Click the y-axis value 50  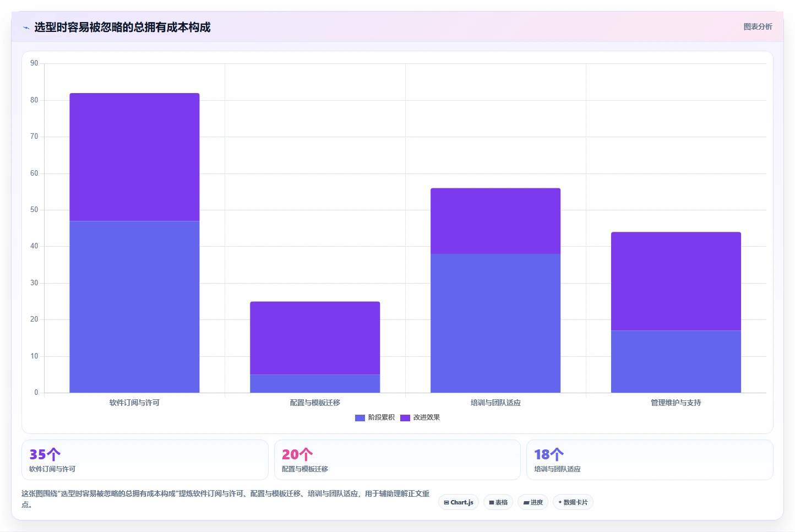point(34,210)
